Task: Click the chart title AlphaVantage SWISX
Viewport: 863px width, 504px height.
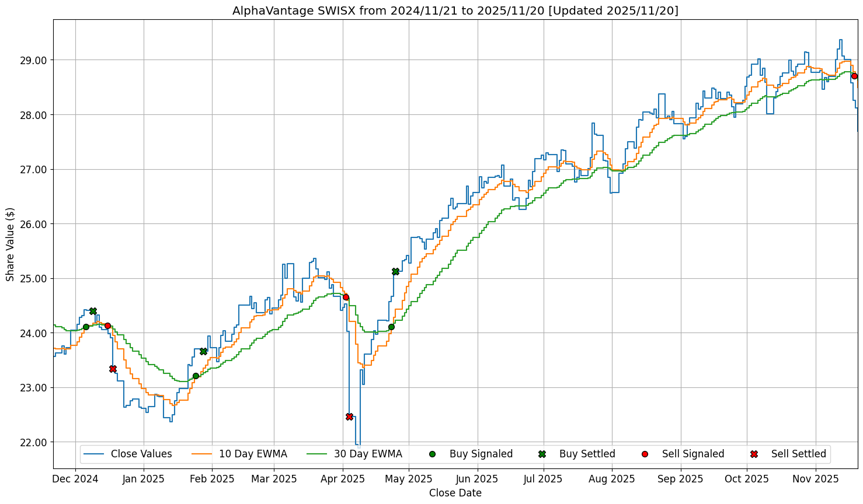Action: [x=455, y=10]
